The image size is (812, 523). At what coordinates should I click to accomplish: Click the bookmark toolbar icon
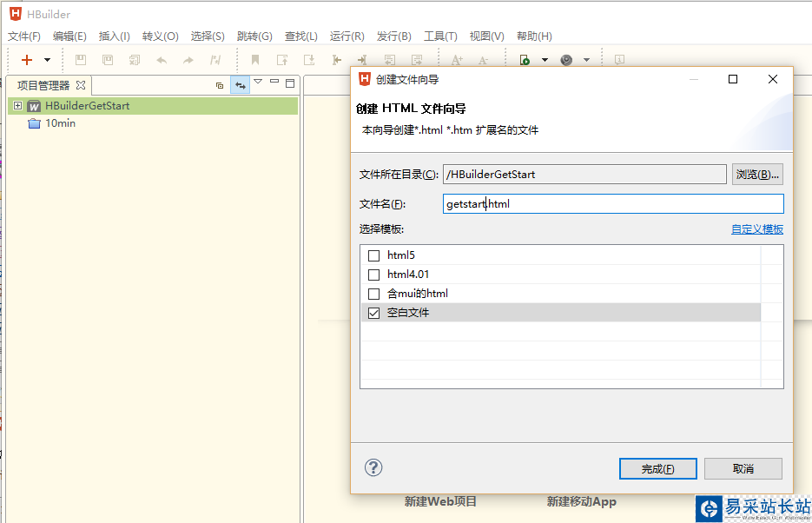(x=255, y=60)
